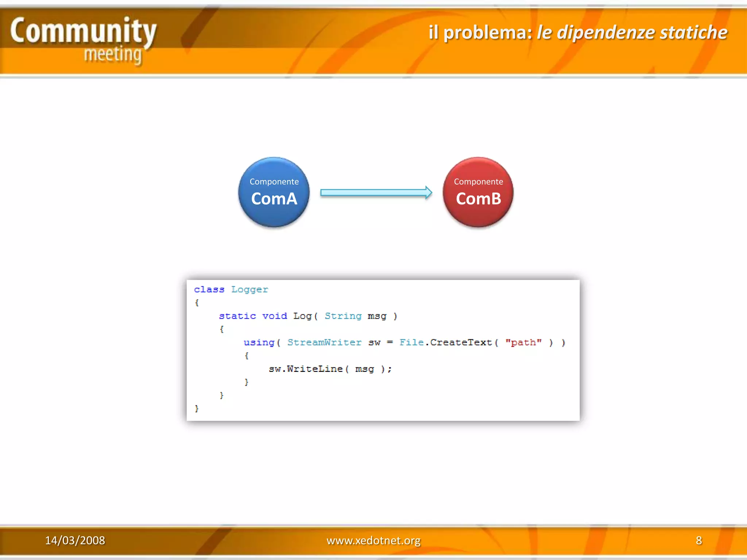
Task: Click the word 'meeting' in the logo
Action: pyautogui.click(x=113, y=55)
